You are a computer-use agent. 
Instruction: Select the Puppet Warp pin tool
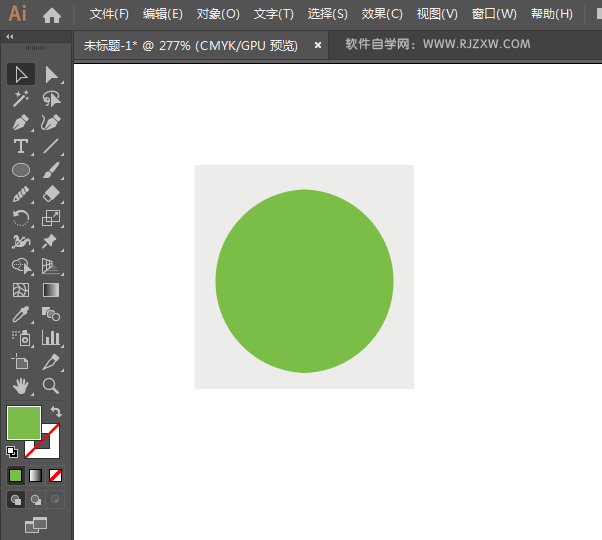(51, 242)
